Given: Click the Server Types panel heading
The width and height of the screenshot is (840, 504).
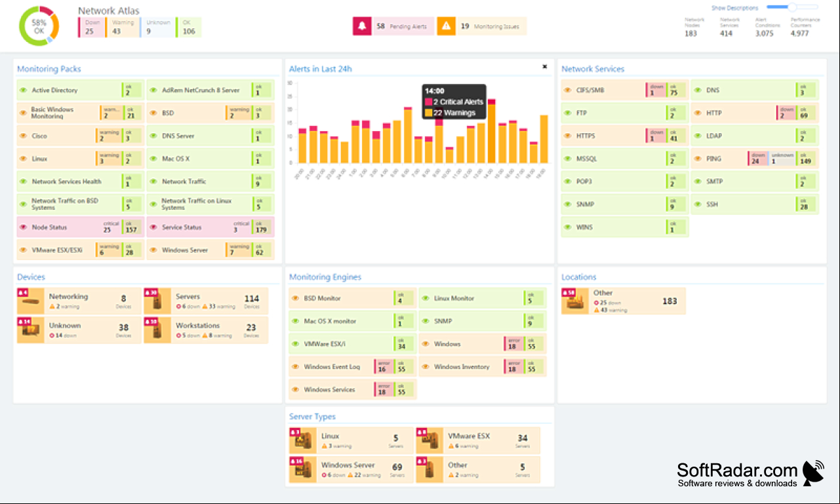Looking at the screenshot, I should (x=312, y=417).
